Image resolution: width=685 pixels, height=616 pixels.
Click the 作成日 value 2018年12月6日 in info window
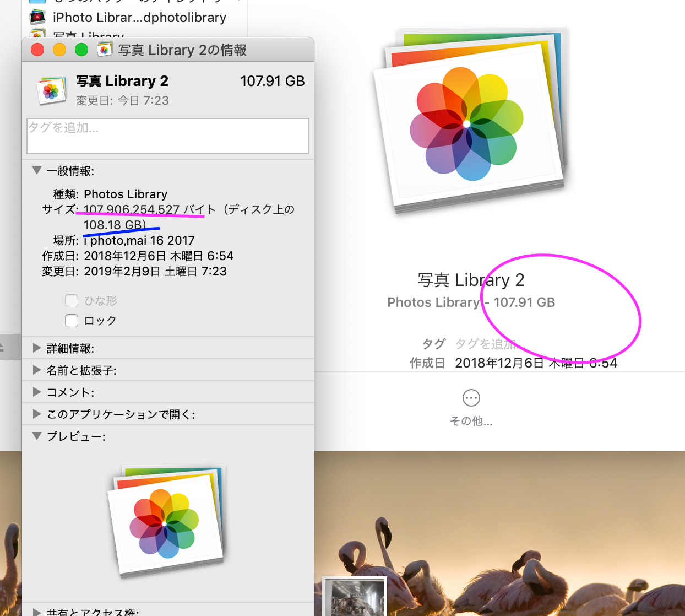159,256
